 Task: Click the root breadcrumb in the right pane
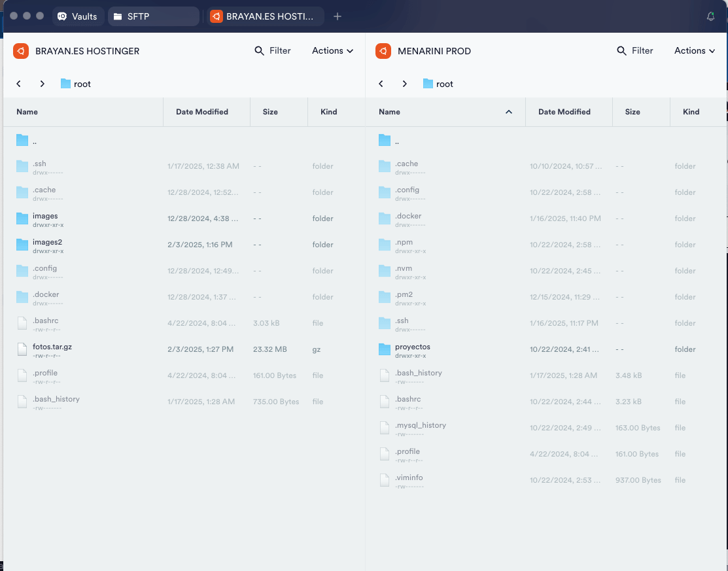tap(438, 84)
